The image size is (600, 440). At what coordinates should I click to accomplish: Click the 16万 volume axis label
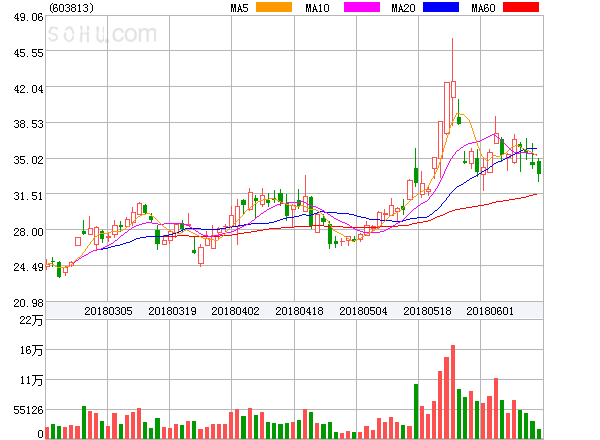tap(31, 350)
